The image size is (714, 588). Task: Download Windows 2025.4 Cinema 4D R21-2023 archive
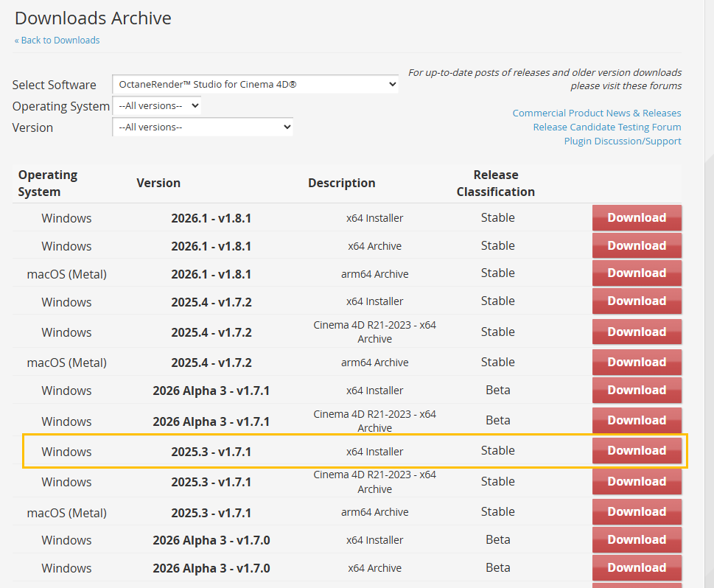click(637, 332)
